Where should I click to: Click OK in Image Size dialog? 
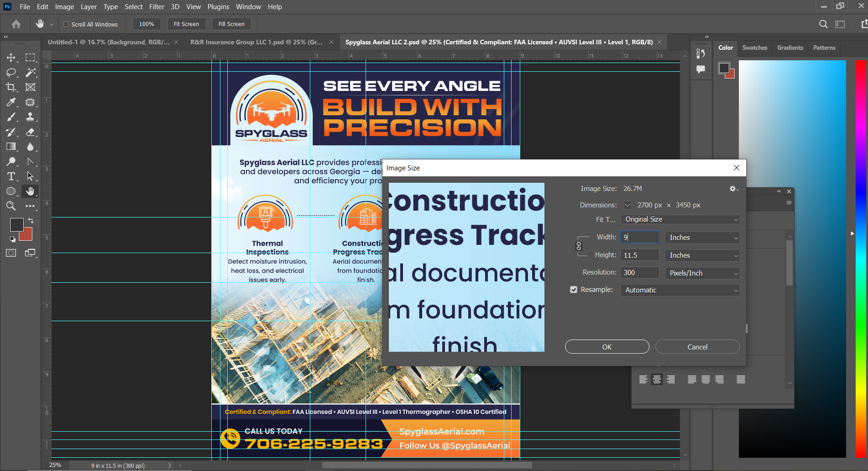(x=607, y=347)
